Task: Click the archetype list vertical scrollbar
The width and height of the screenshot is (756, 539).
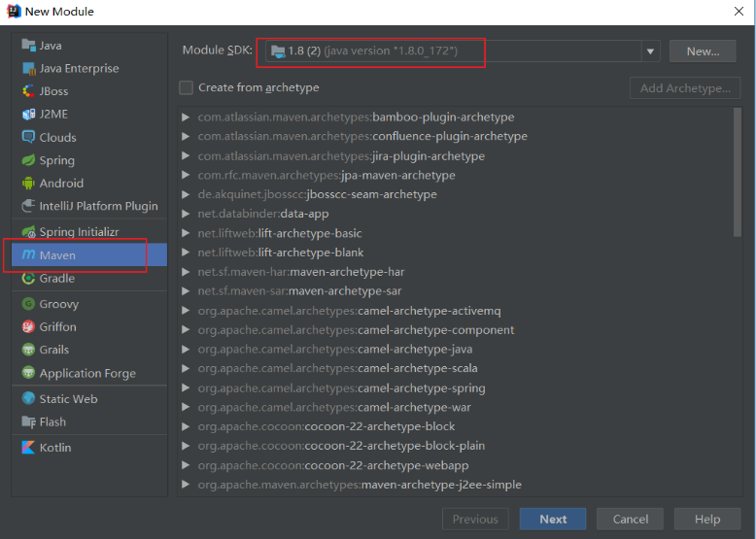Action: 738,172
